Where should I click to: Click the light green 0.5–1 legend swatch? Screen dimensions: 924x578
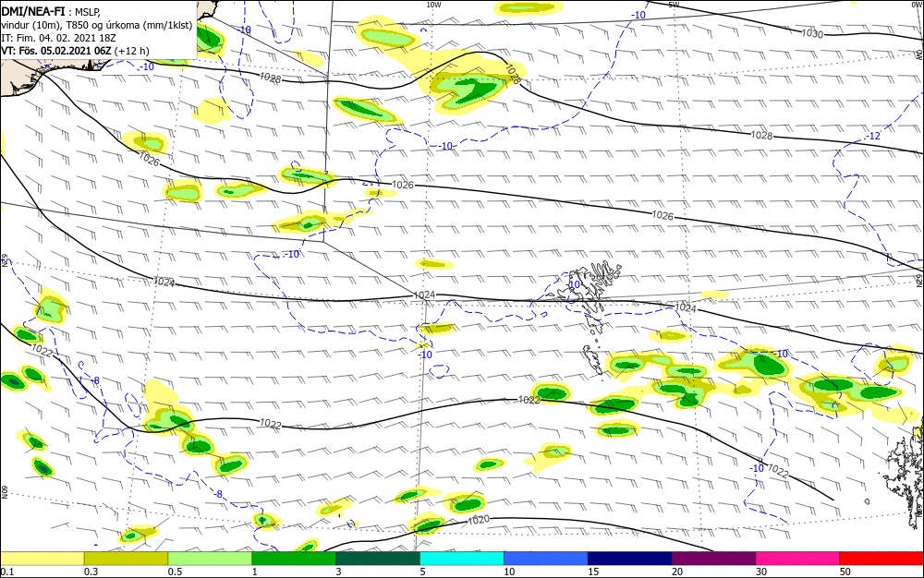[210, 558]
